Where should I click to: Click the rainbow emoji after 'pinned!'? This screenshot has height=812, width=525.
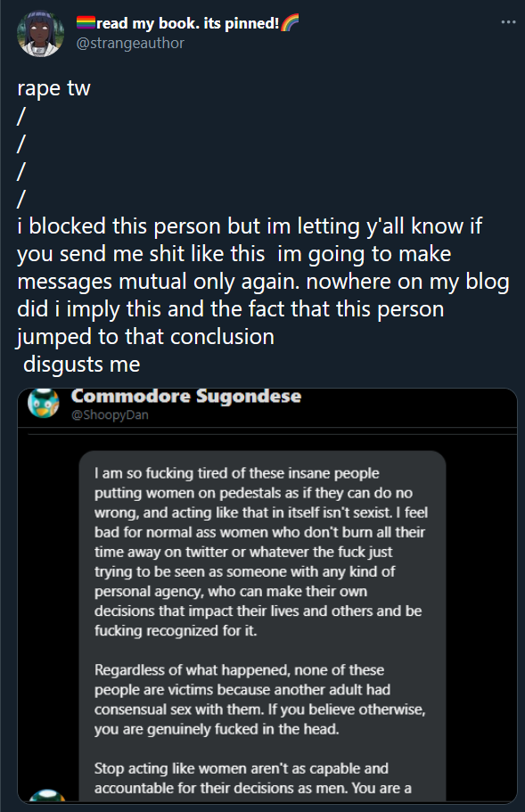pos(290,23)
